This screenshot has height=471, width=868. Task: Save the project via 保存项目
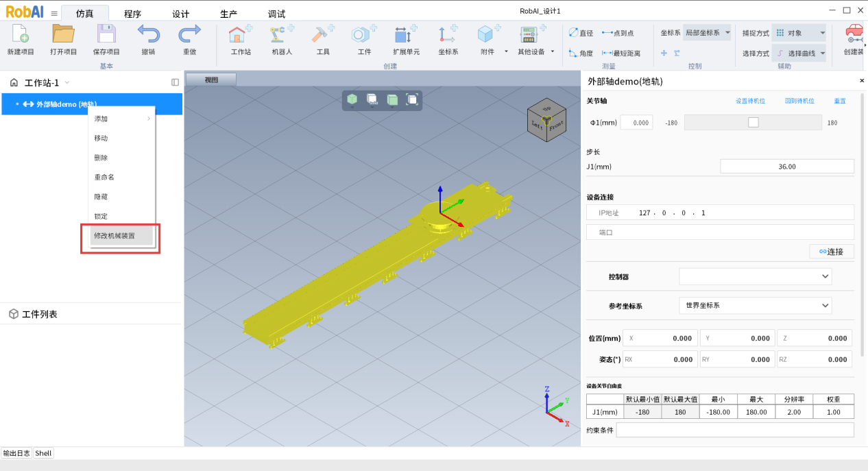click(x=106, y=34)
